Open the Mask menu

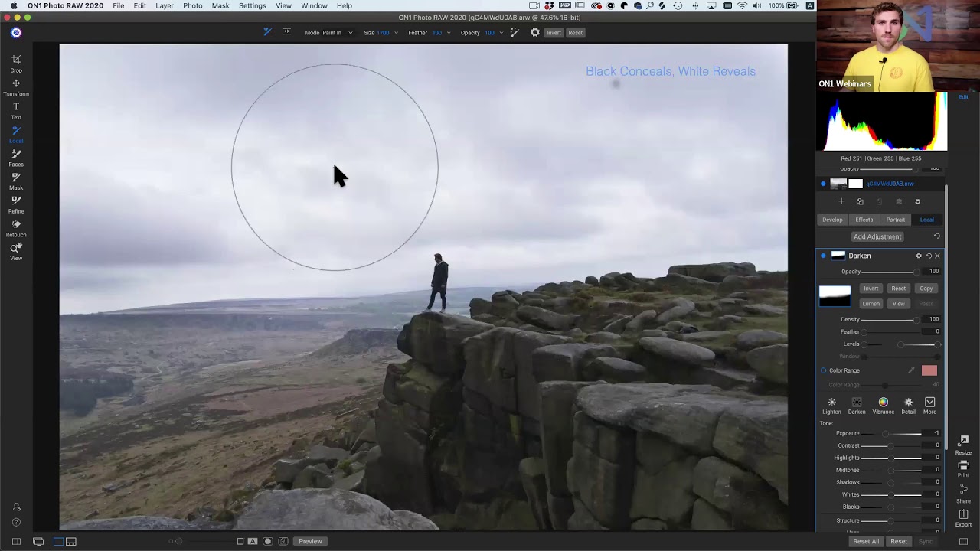pos(220,5)
